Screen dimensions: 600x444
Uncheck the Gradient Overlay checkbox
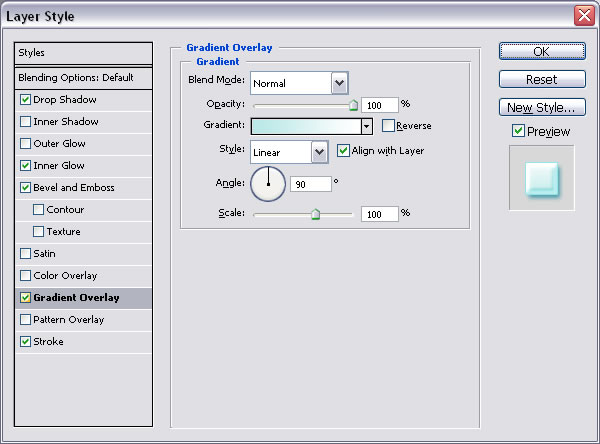(25, 298)
